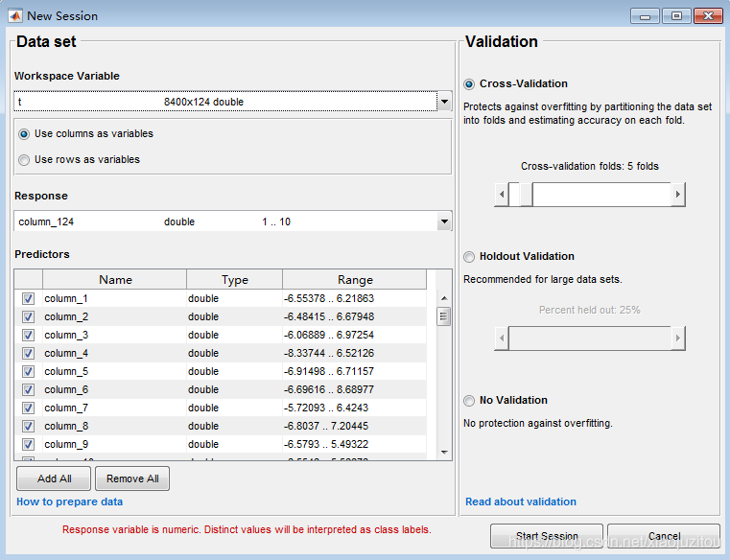The image size is (730, 560).
Task: Open How to prepare data link
Action: coord(69,502)
